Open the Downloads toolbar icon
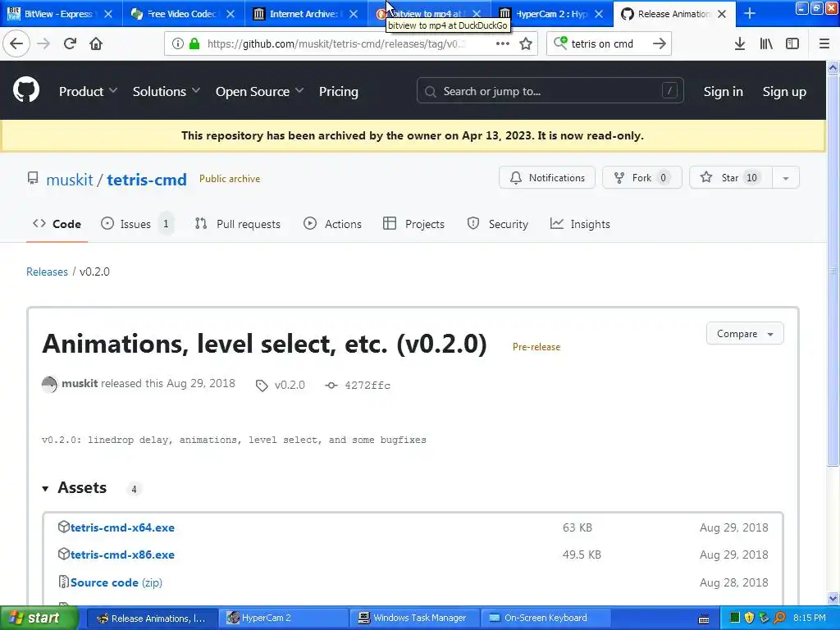This screenshot has height=630, width=840. coord(740,44)
